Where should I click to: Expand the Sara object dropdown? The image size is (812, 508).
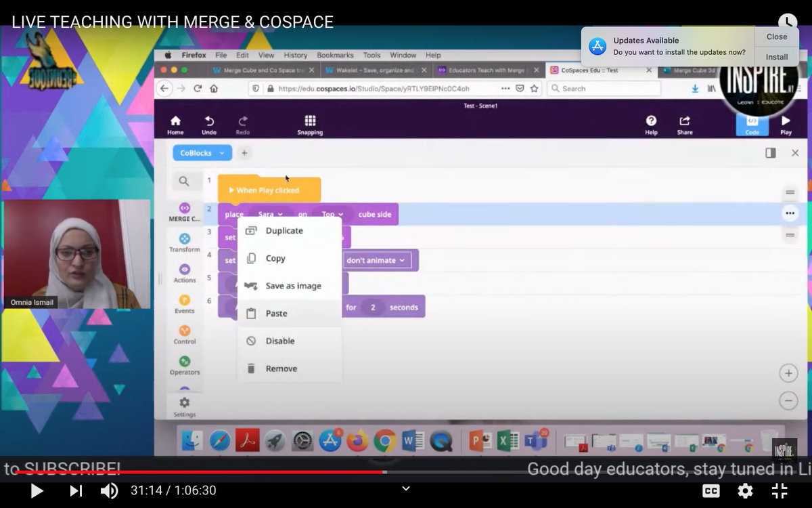click(270, 214)
